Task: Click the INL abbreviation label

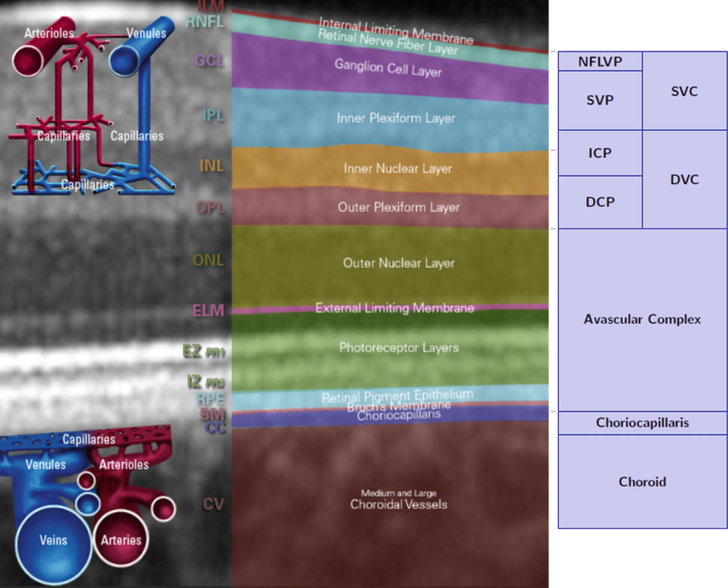Action: click(x=212, y=166)
